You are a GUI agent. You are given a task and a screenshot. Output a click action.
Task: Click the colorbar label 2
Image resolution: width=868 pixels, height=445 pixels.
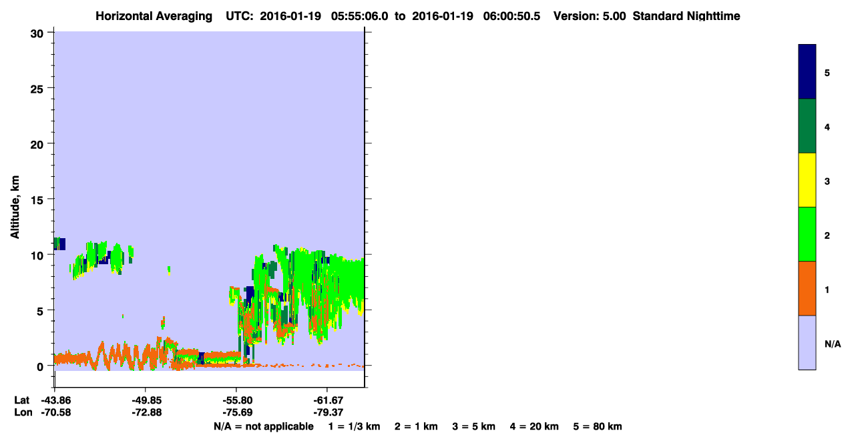827,236
